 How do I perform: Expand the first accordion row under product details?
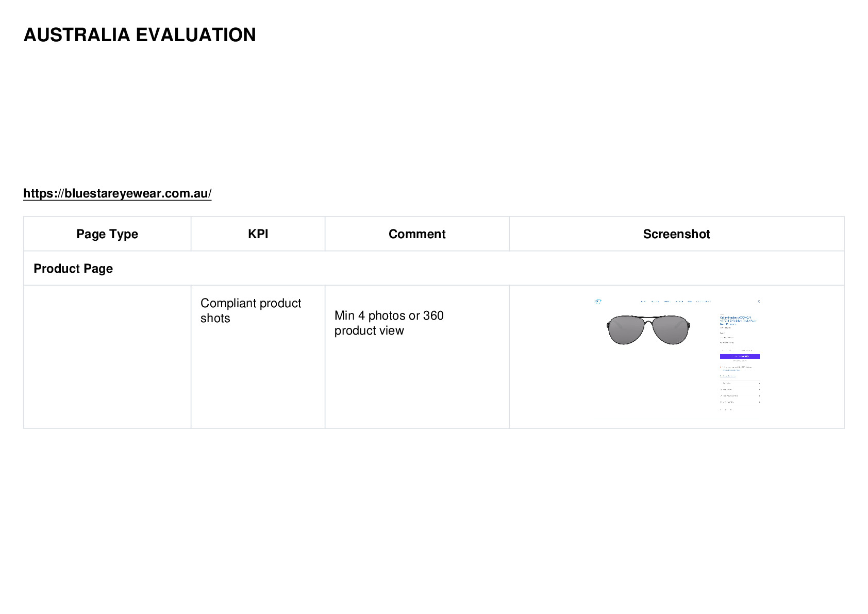[x=740, y=384]
